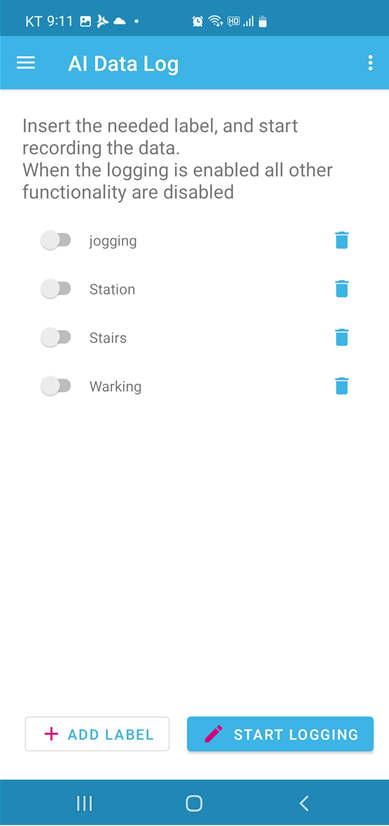
Task: Enable the Warking label switch
Action: (56, 386)
